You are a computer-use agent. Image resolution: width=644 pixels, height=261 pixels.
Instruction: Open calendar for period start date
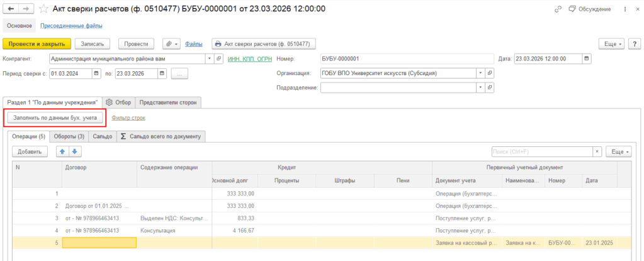click(97, 74)
